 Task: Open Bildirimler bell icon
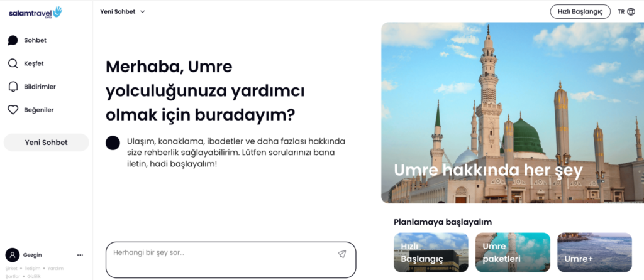13,87
